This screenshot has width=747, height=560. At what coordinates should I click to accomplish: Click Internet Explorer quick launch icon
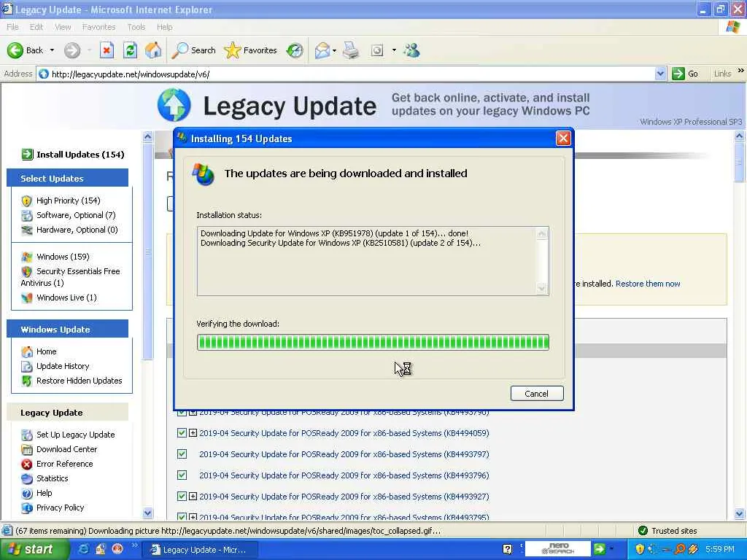(83, 549)
